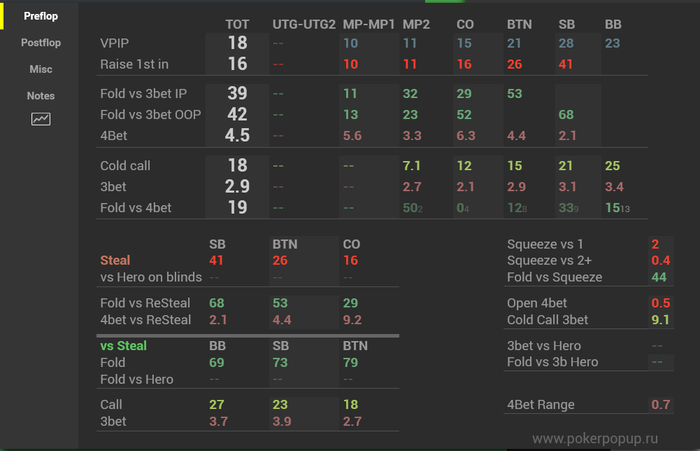
Task: Click the red Steal section header
Action: click(116, 260)
